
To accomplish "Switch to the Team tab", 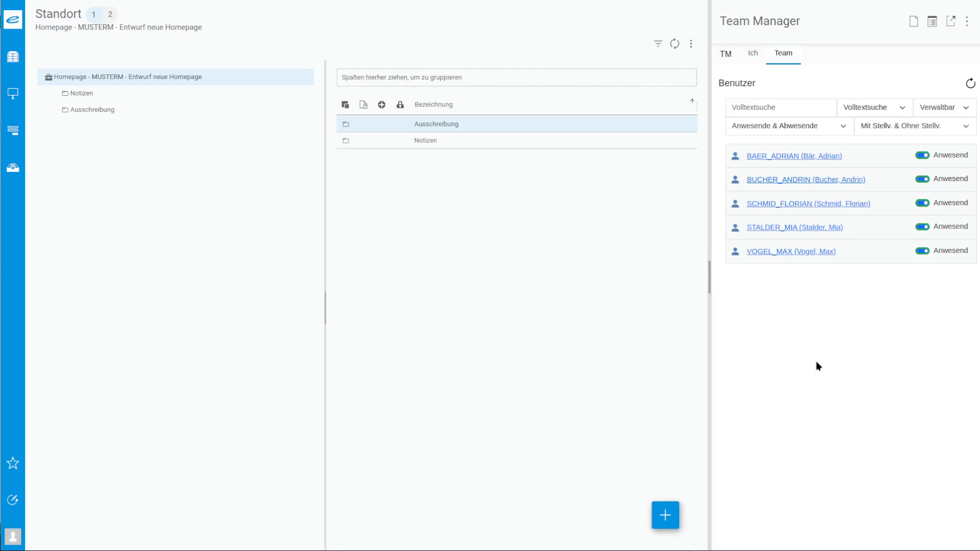I will [783, 53].
